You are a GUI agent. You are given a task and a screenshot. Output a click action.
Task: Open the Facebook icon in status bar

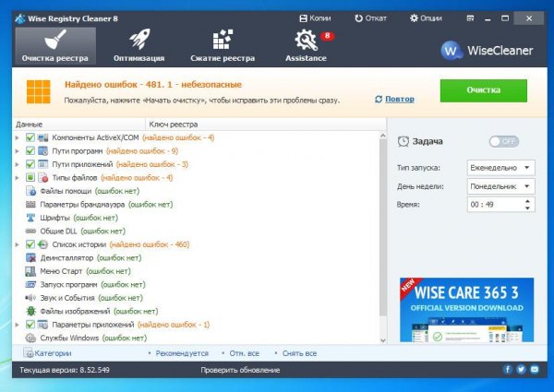(x=507, y=370)
